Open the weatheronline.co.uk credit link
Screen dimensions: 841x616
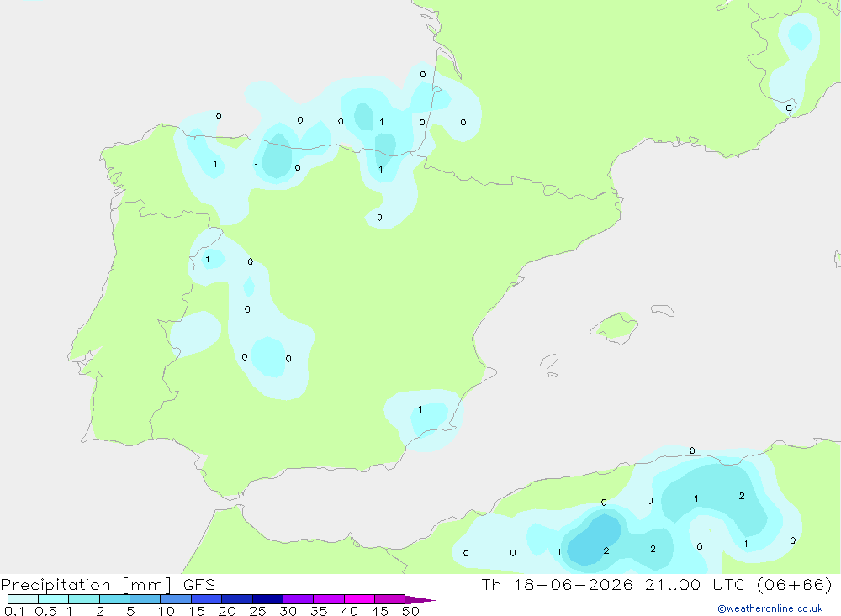point(770,608)
